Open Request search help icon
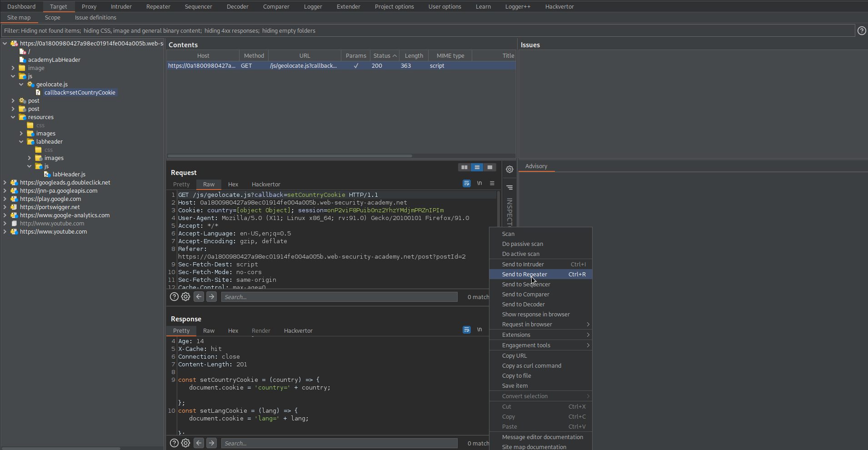This screenshot has height=450, width=868. click(174, 297)
